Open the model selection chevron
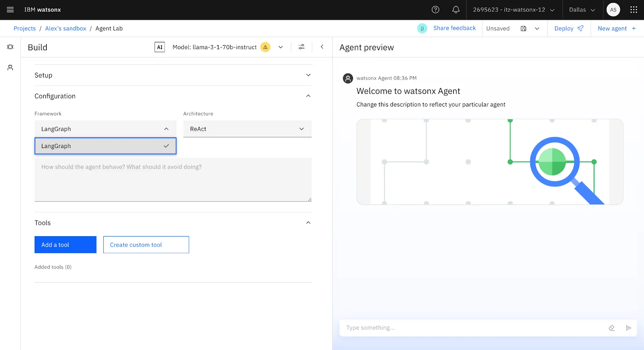The width and height of the screenshot is (644, 350). pyautogui.click(x=281, y=47)
